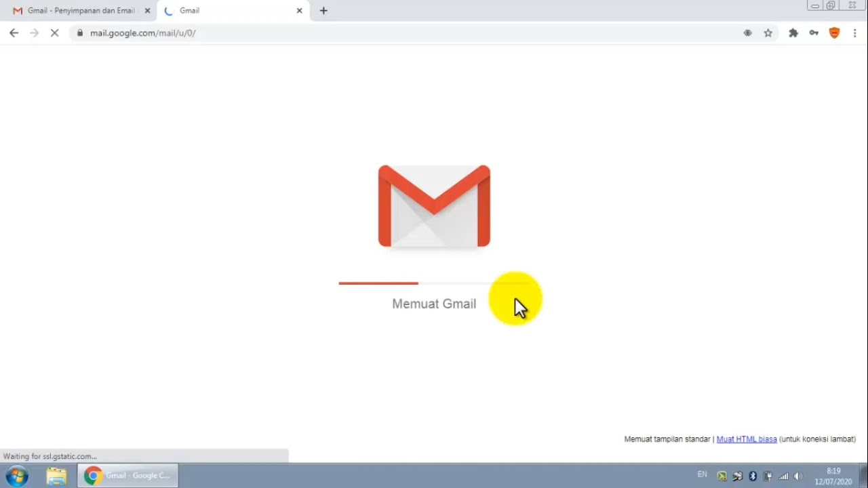Open the Chrome three-dot menu
This screenshot has height=488, width=868.
click(x=854, y=33)
